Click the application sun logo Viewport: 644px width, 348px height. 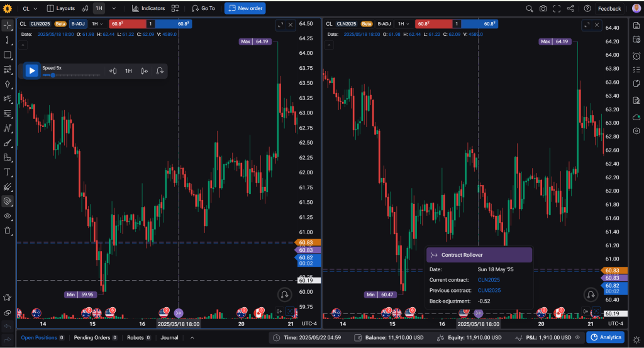coord(8,8)
